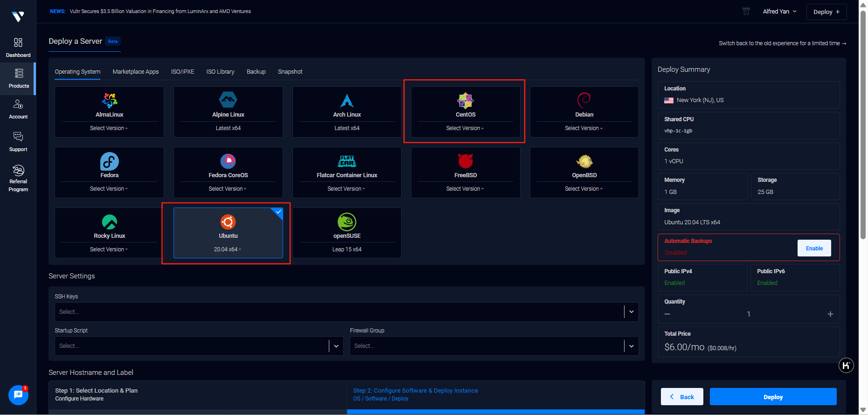The height and width of the screenshot is (415, 868).
Task: Expand the SSH Keys dropdown
Action: [631, 312]
